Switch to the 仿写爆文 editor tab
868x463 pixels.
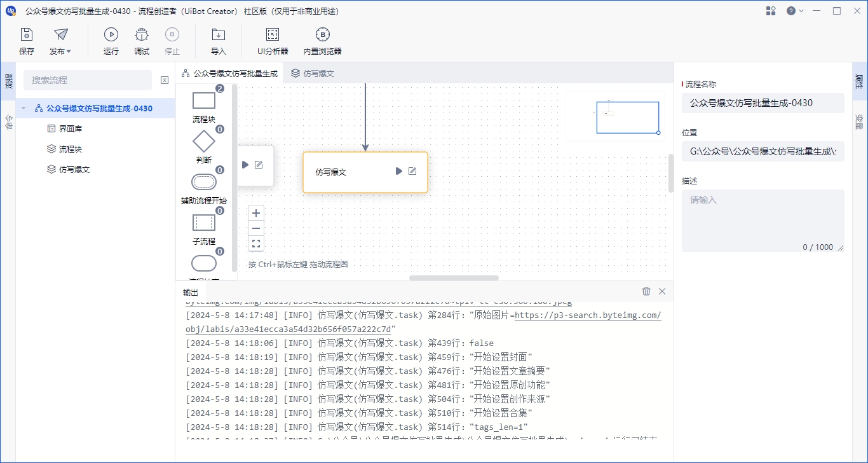point(313,73)
